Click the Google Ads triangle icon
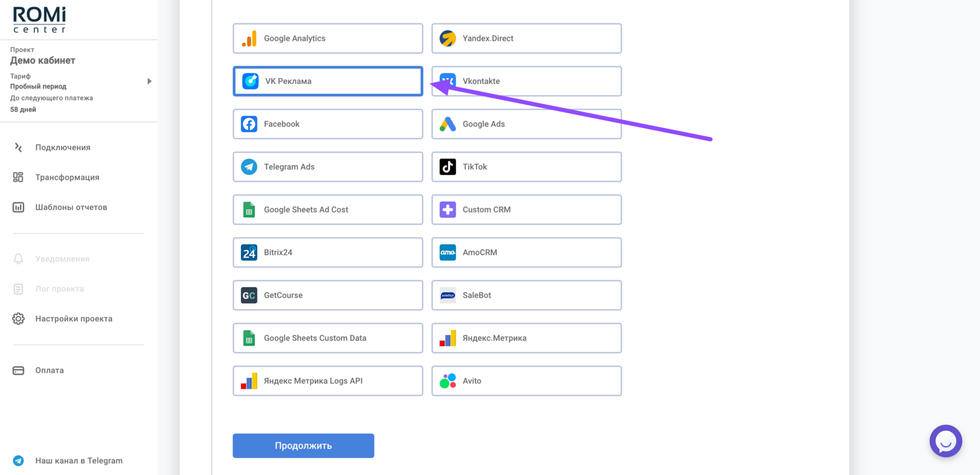This screenshot has width=980, height=475. pyautogui.click(x=447, y=124)
